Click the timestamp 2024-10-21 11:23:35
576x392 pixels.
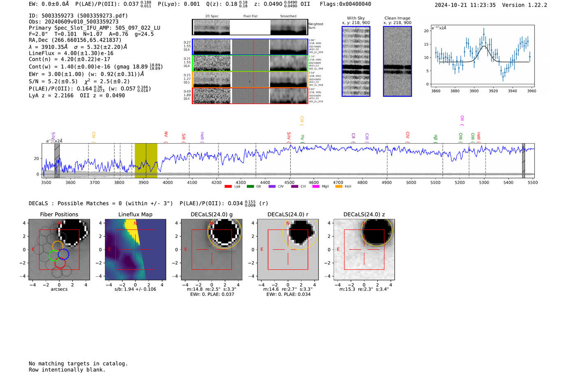point(465,5)
